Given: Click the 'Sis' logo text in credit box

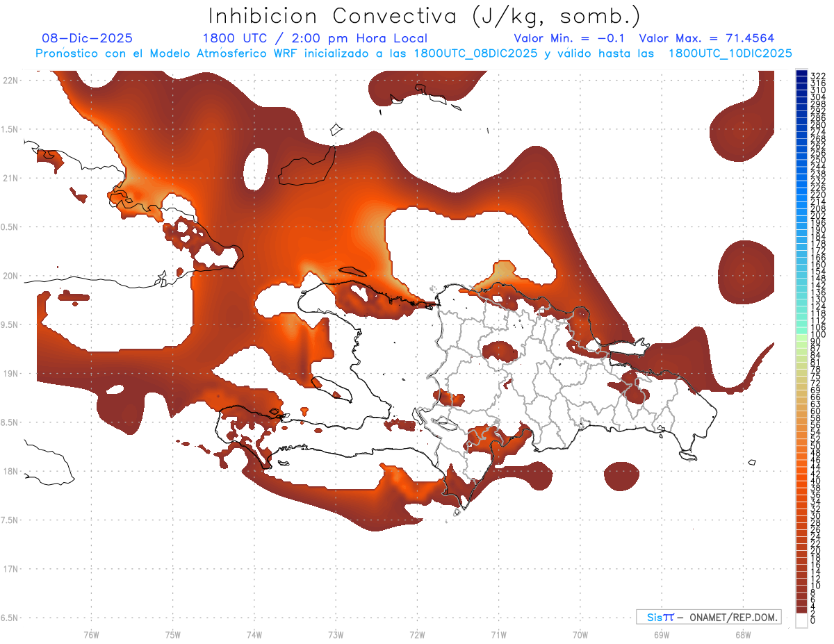Looking at the screenshot, I should point(655,617).
